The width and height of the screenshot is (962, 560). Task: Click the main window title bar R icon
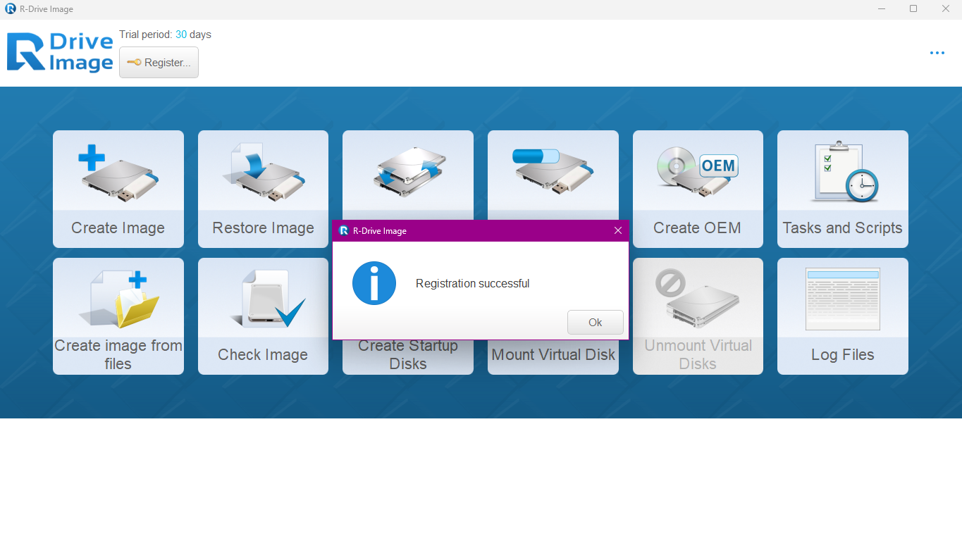[11, 9]
